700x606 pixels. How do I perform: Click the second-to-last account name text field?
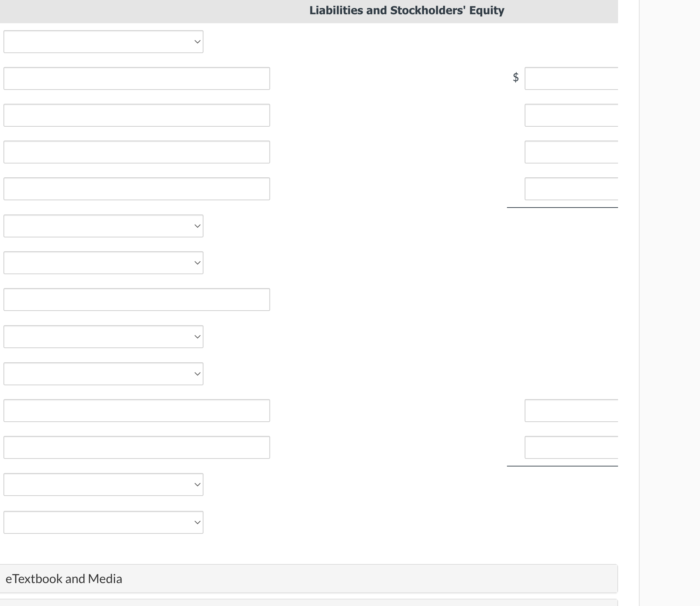137,411
